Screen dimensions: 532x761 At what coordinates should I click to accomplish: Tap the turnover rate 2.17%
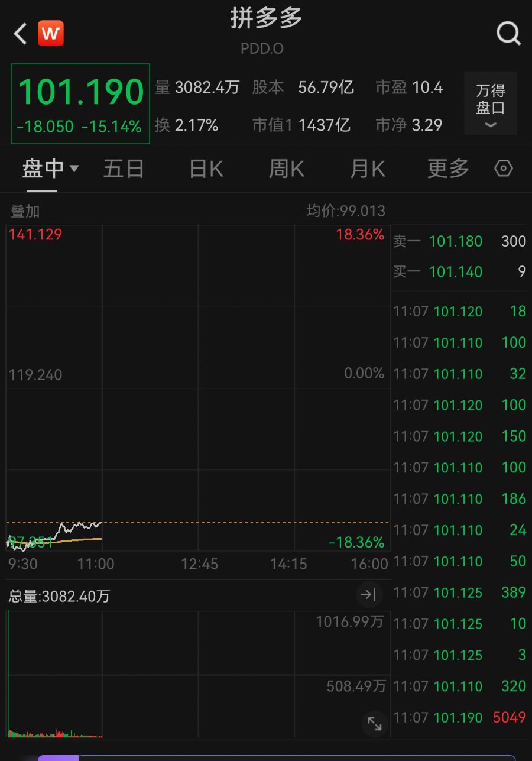point(197,125)
